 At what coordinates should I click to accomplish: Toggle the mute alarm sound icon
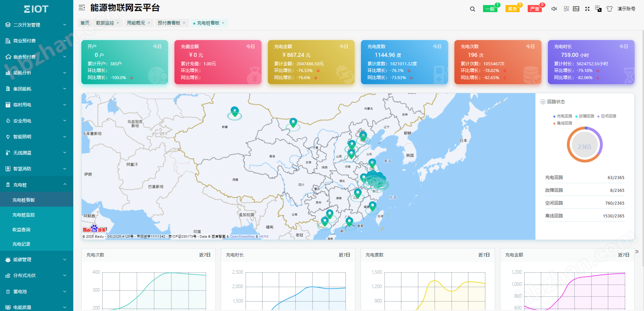point(554,9)
